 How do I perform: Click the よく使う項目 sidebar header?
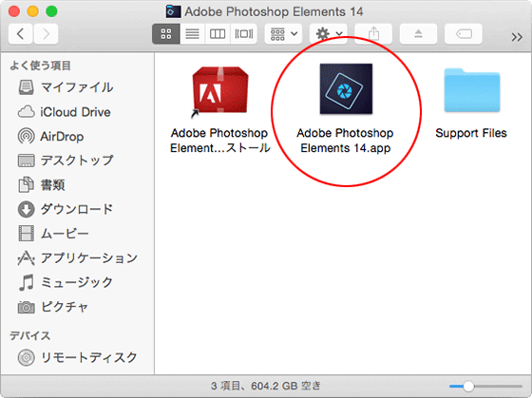[40, 66]
